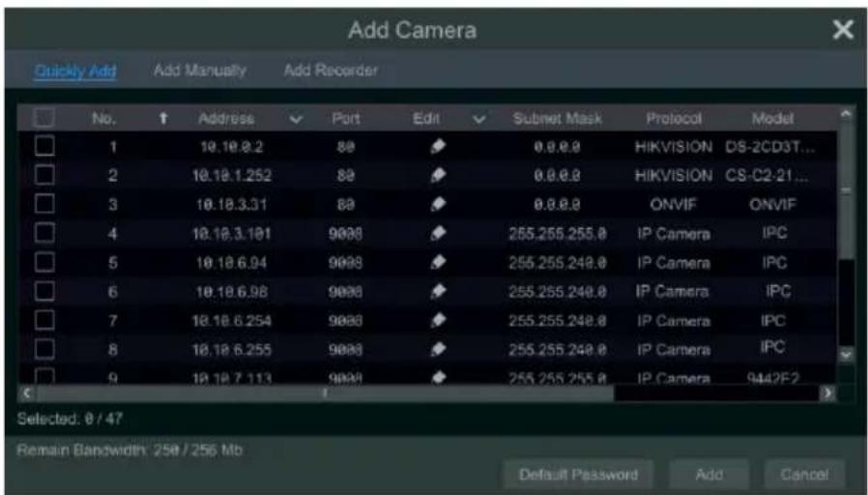Screen dimensions: 868x495
Task: Check the box for camera No. 6
Action: click(44, 291)
